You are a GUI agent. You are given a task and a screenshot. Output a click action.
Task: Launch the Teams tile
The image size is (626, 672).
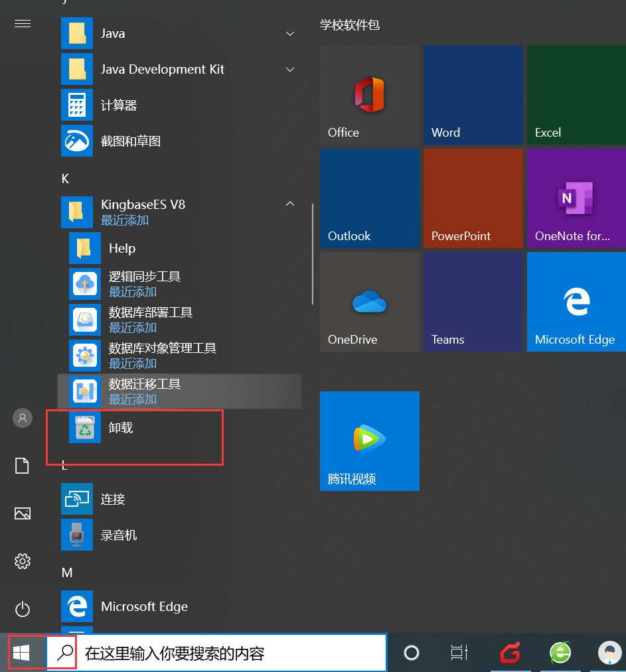473,302
